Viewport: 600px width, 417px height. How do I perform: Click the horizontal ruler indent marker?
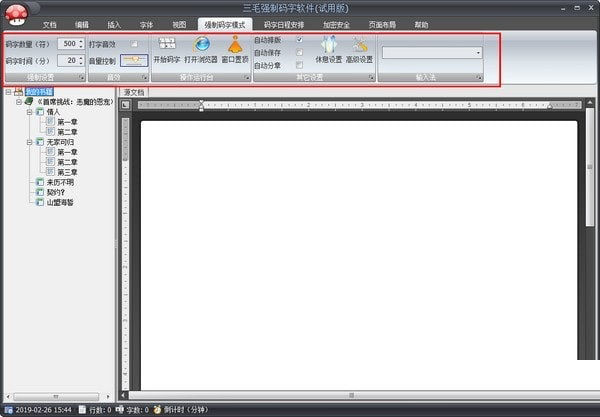(201, 104)
